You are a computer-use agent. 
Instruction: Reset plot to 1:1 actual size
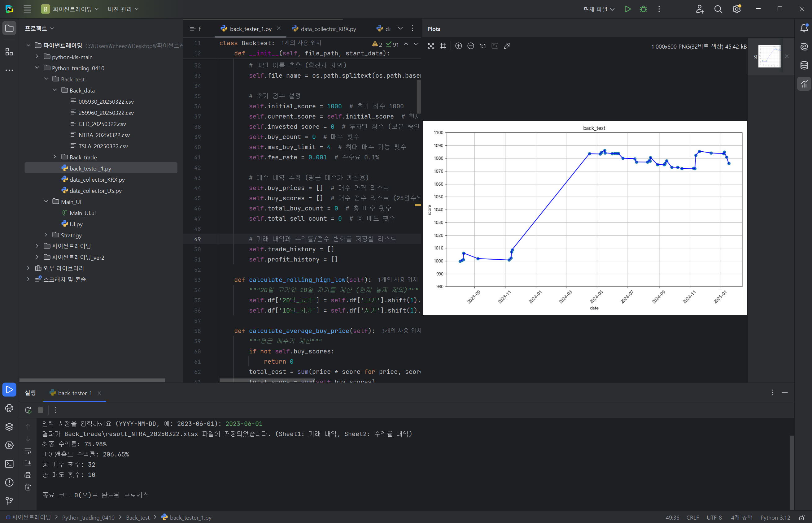(x=482, y=46)
